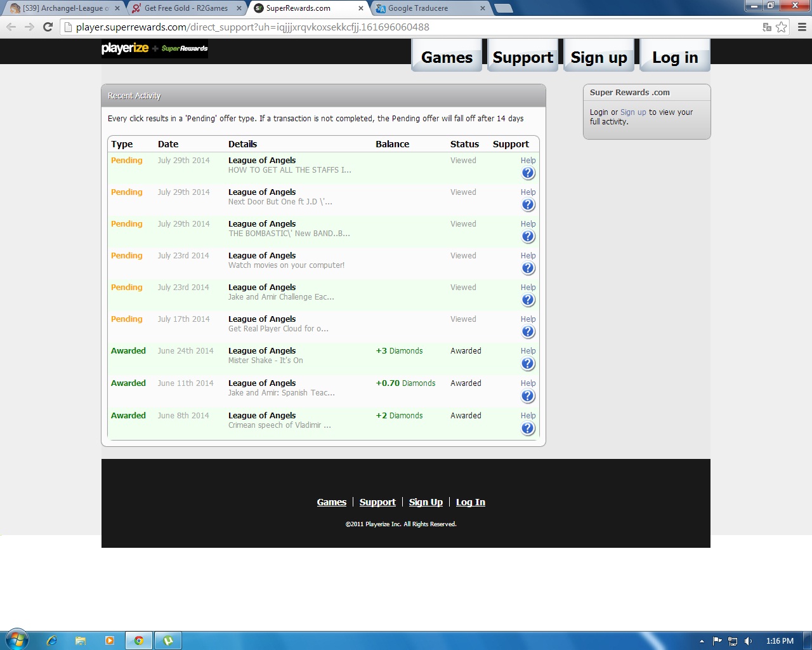Screen dimensions: 812x650
Task: Click Log In link in footer
Action: (x=470, y=502)
